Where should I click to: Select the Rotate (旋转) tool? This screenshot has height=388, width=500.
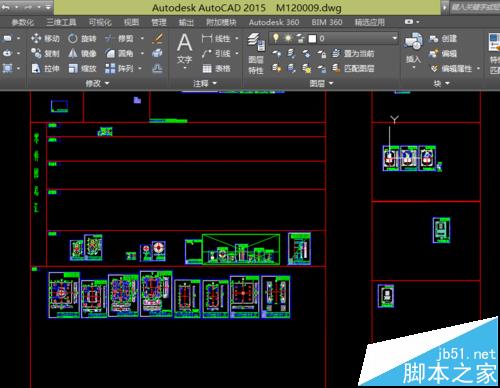(x=82, y=38)
